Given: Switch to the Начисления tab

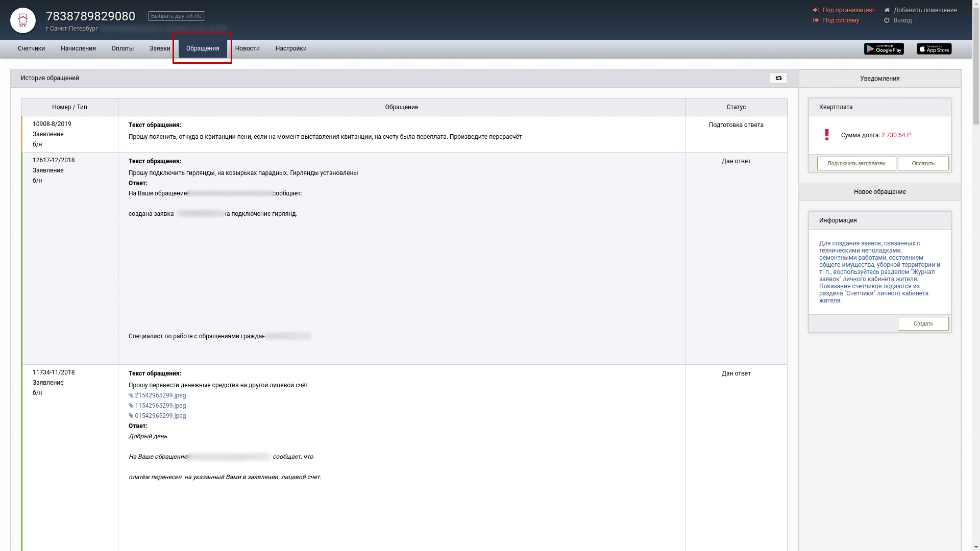Looking at the screenshot, I should (78, 48).
